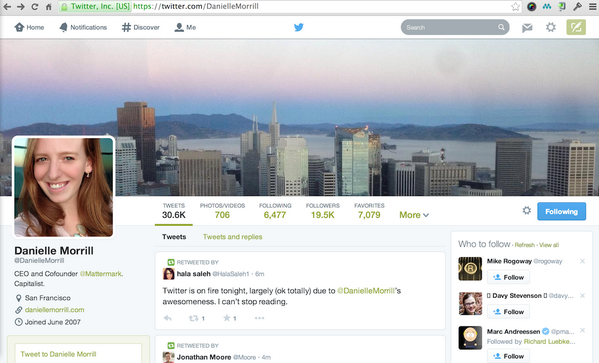Click @DanielleMorrill mention in tweet
599x363 pixels.
[x=366, y=291]
